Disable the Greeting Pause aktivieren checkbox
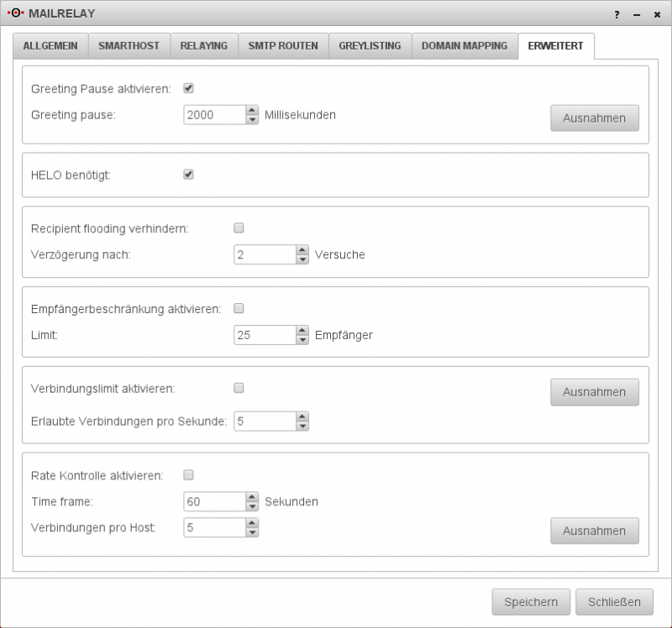This screenshot has height=628, width=672. (x=189, y=87)
